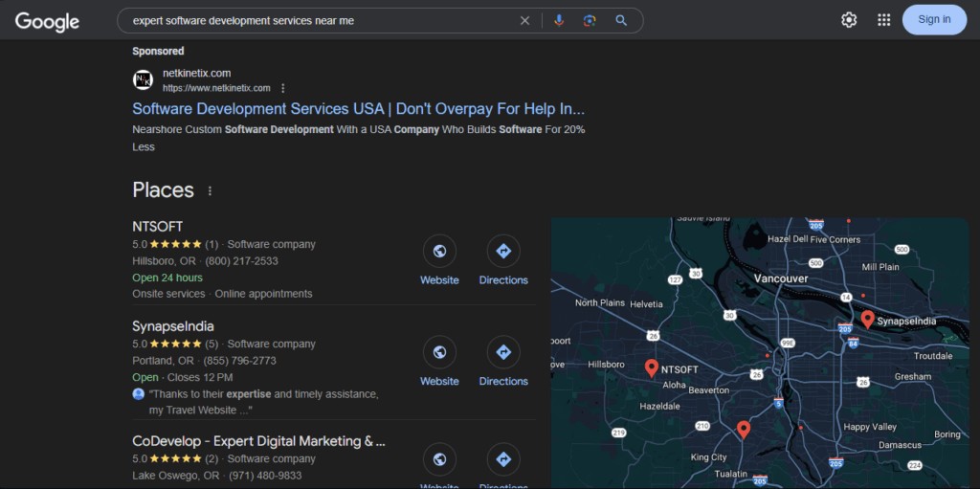Click Hillsboro label on map

click(x=606, y=364)
